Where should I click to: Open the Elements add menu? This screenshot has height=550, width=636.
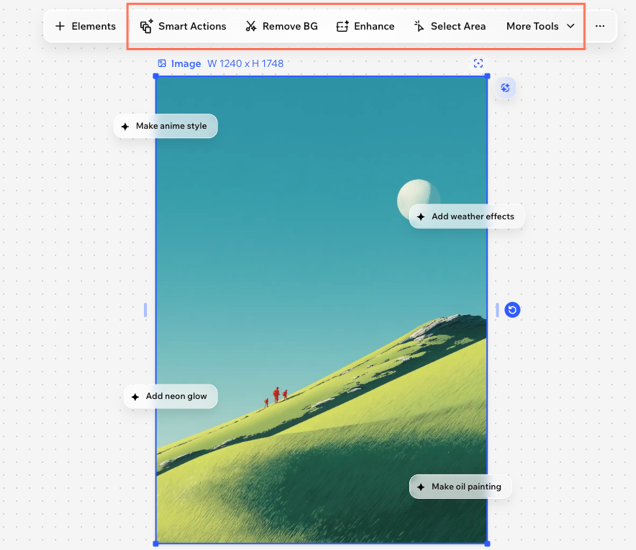click(86, 26)
